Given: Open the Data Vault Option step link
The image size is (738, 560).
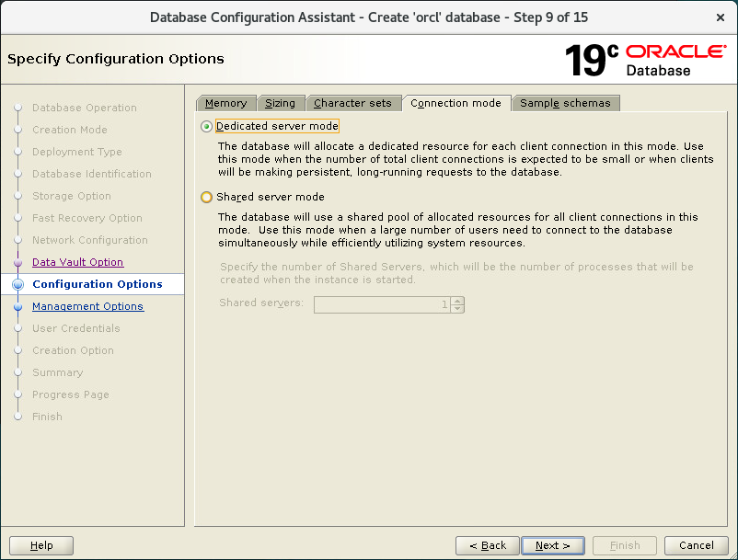Looking at the screenshot, I should click(77, 262).
